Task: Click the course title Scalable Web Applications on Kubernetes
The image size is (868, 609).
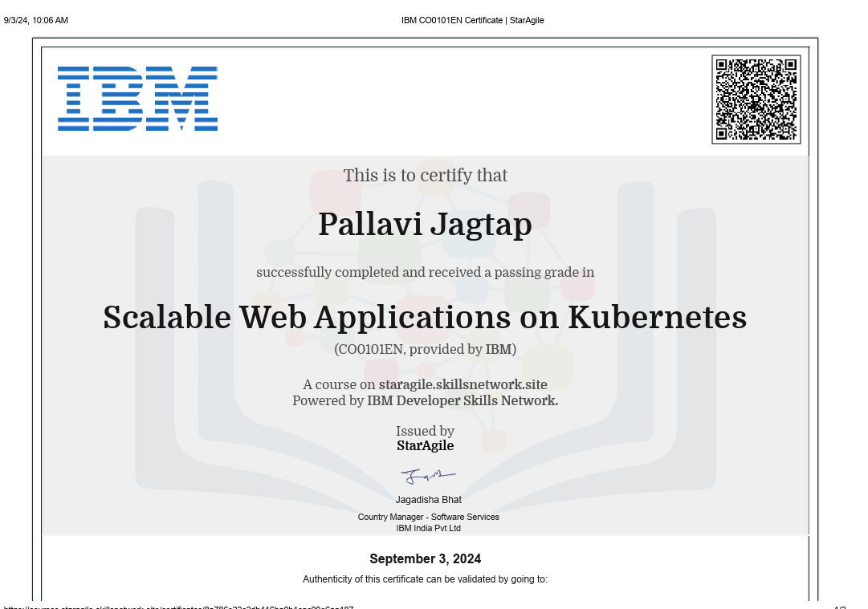Action: click(x=425, y=317)
